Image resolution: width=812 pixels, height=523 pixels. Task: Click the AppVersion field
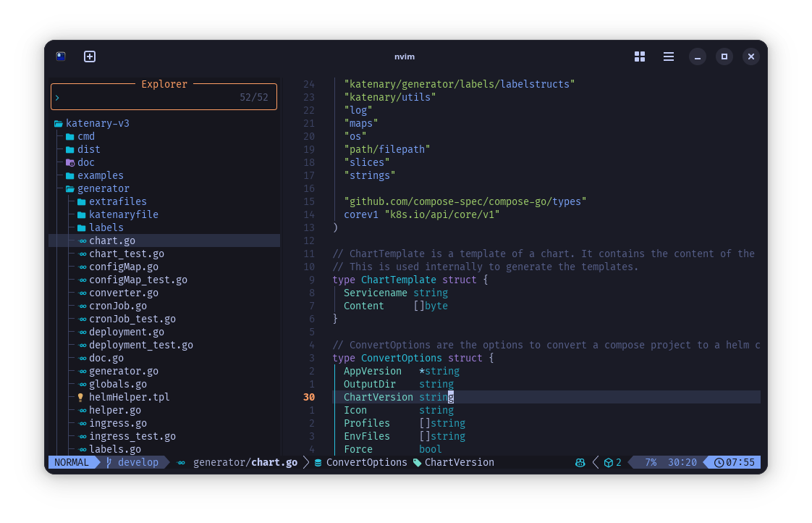(x=372, y=371)
